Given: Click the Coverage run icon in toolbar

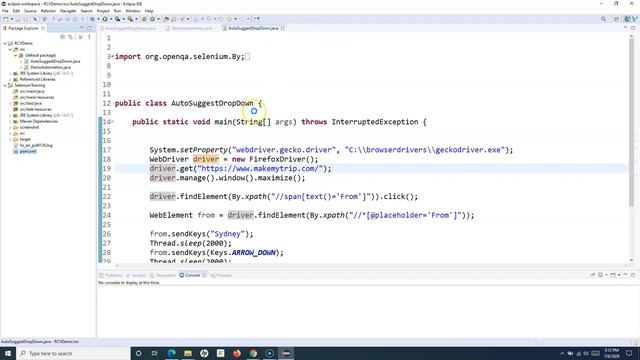Looking at the screenshot, I should pos(118,19).
